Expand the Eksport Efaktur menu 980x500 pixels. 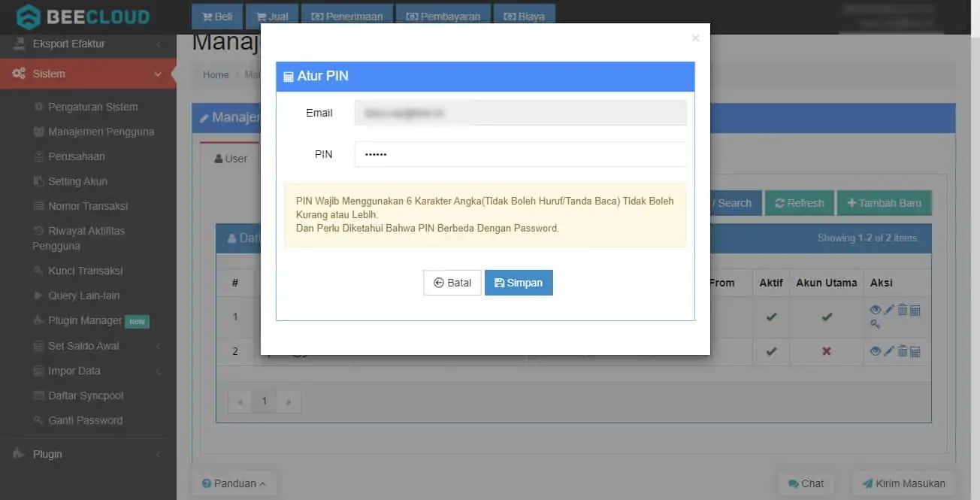point(88,44)
